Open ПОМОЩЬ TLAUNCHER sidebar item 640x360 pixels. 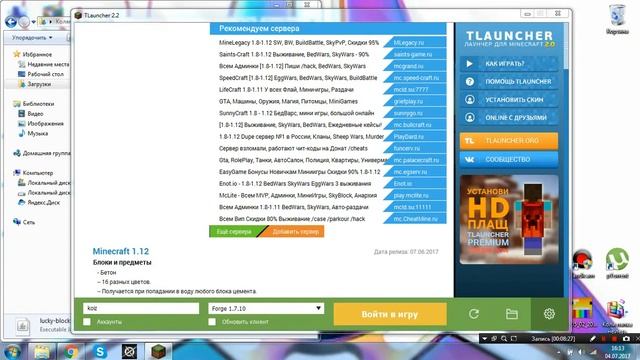point(509,82)
